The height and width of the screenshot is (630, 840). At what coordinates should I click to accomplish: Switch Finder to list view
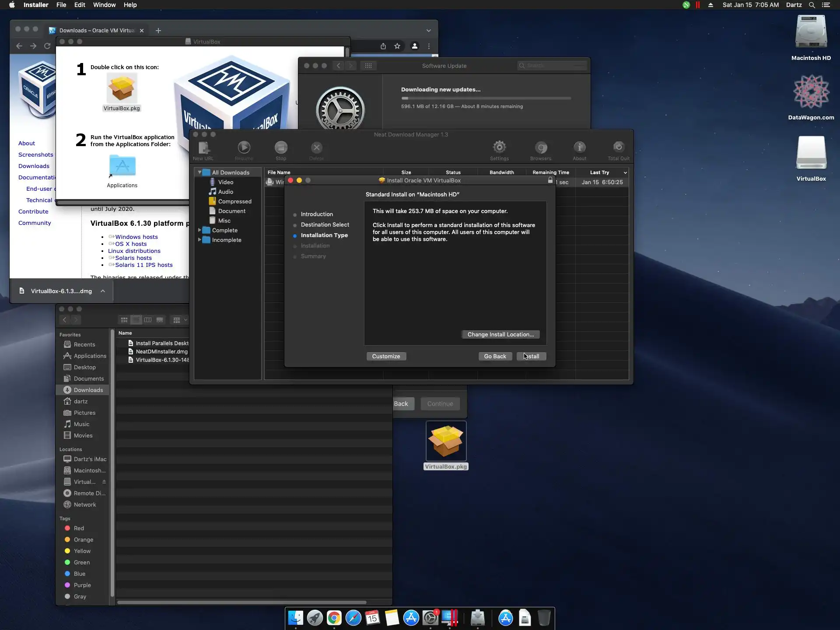click(x=136, y=320)
